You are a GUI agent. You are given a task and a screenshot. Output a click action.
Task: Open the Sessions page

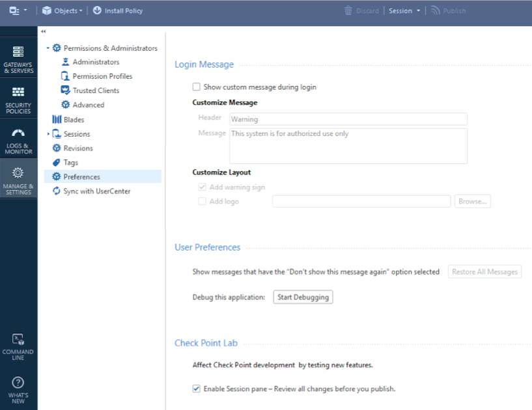click(77, 134)
